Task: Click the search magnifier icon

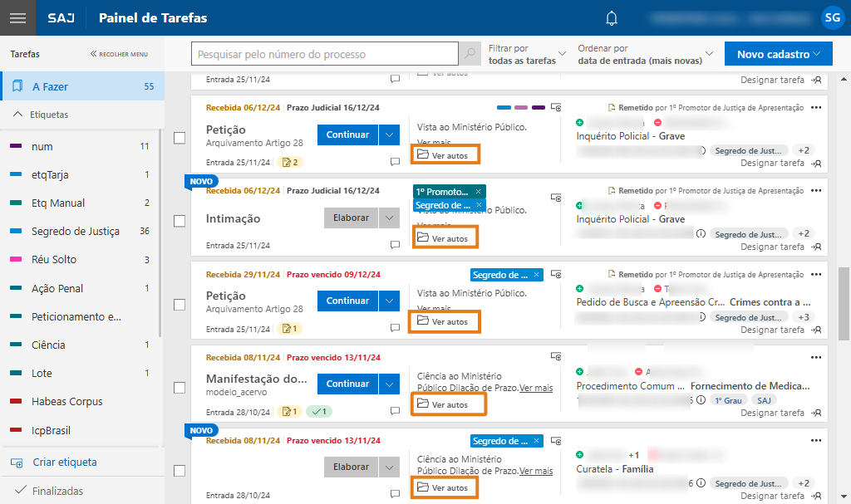Action: point(470,54)
